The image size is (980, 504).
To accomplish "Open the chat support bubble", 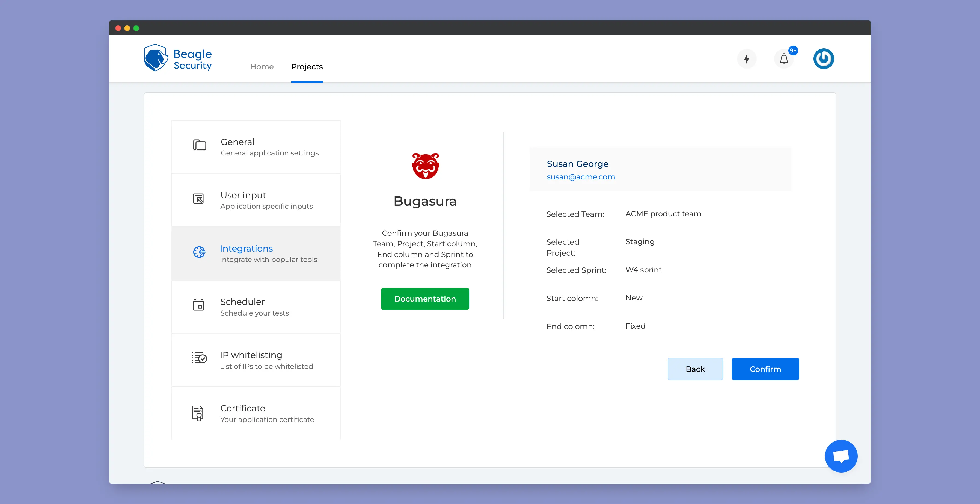I will [x=841, y=456].
